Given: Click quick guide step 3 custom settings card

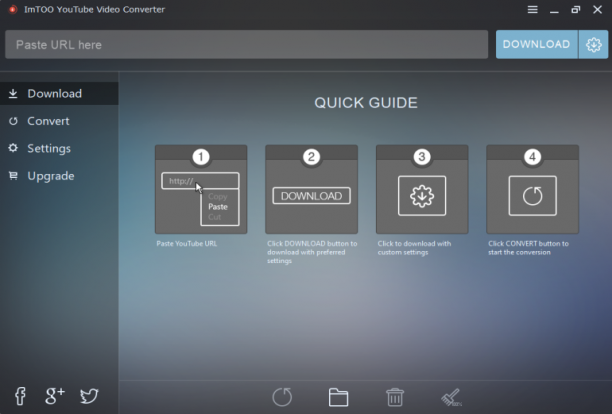Looking at the screenshot, I should [x=422, y=190].
